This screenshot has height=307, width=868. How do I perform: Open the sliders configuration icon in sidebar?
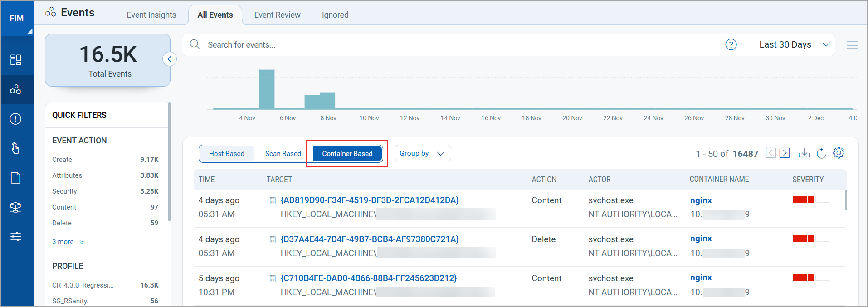pos(16,236)
